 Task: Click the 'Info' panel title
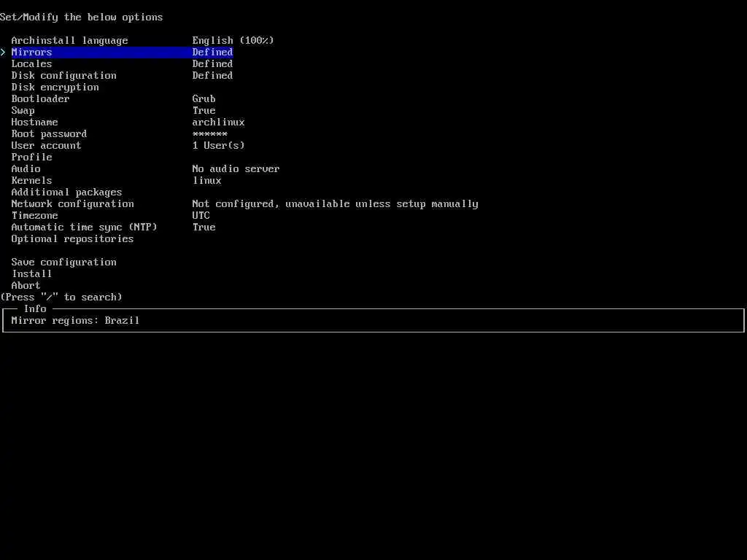(x=35, y=308)
